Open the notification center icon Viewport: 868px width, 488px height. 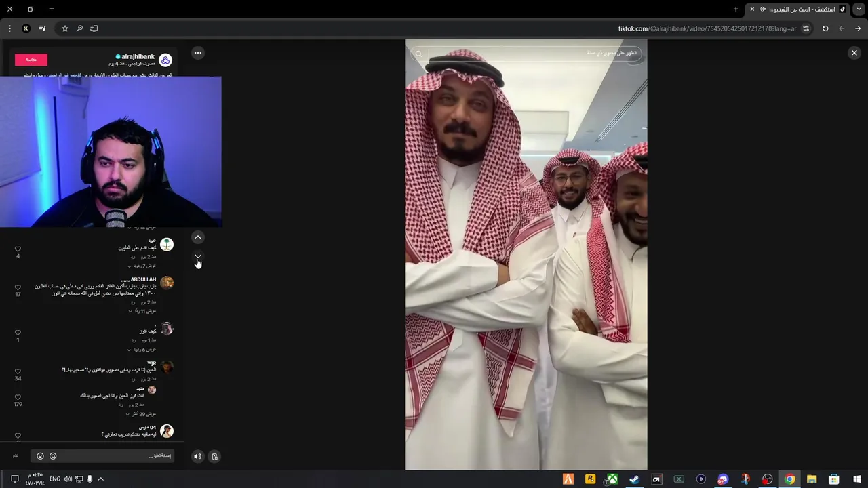pyautogui.click(x=14, y=479)
